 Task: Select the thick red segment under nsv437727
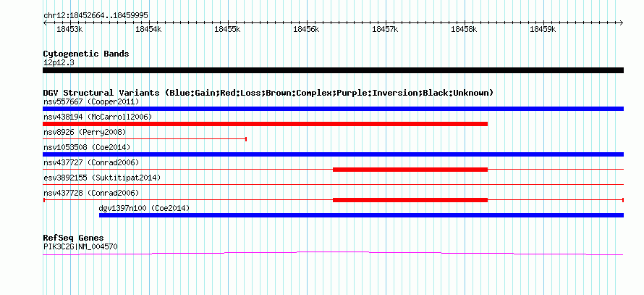[x=410, y=170]
